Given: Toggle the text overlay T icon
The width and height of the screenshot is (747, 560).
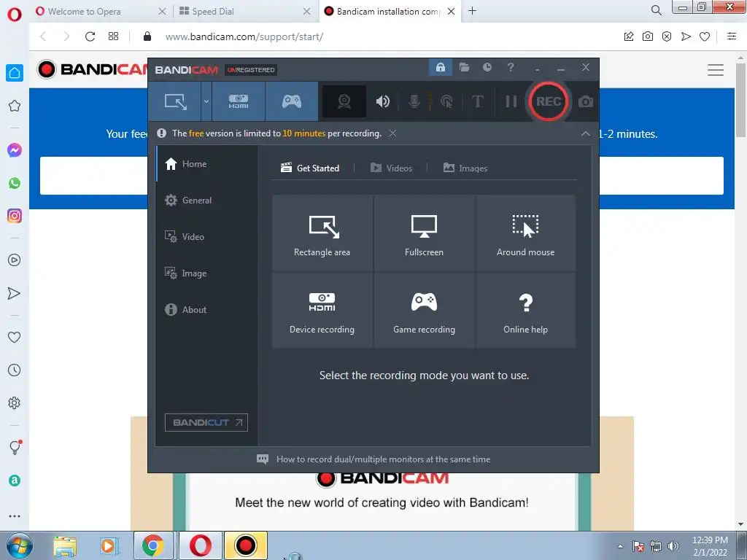Looking at the screenshot, I should pyautogui.click(x=477, y=101).
